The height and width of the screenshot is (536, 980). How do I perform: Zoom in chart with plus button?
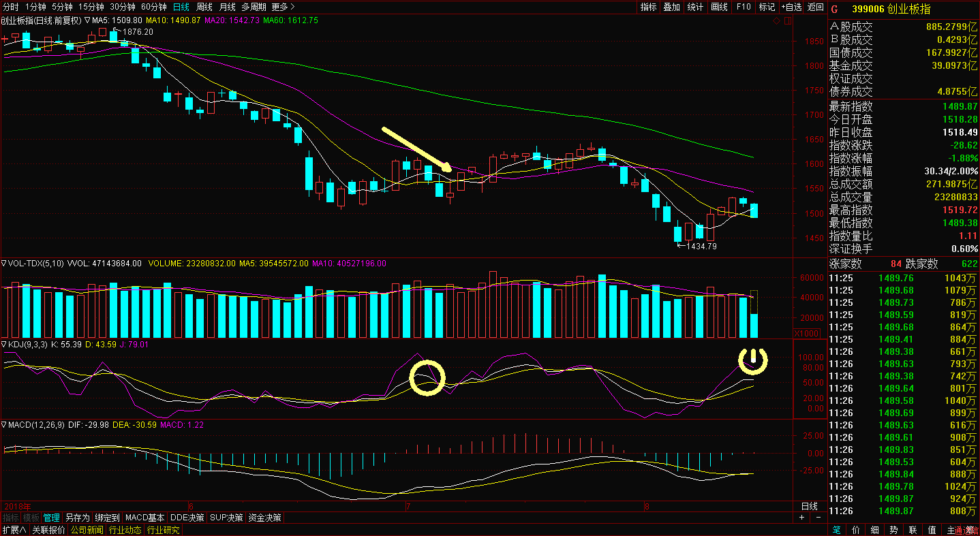point(801,518)
